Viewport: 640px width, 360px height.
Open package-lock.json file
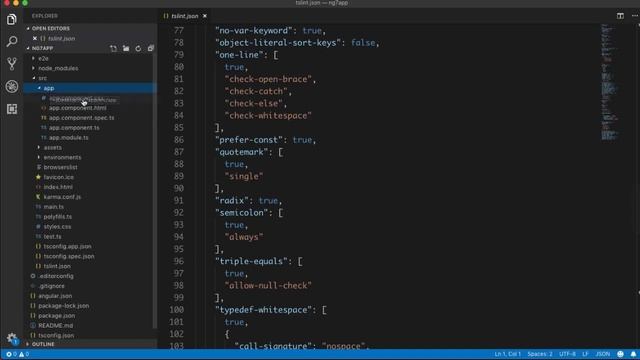point(63,306)
